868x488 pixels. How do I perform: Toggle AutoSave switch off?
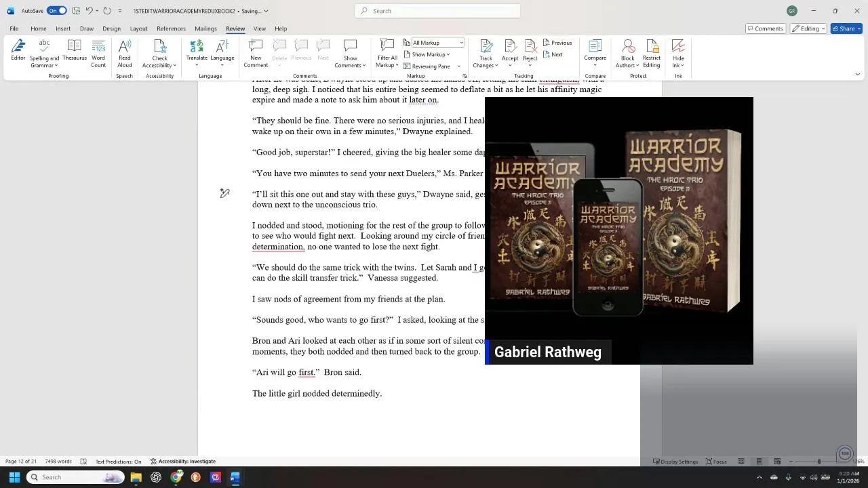[57, 11]
